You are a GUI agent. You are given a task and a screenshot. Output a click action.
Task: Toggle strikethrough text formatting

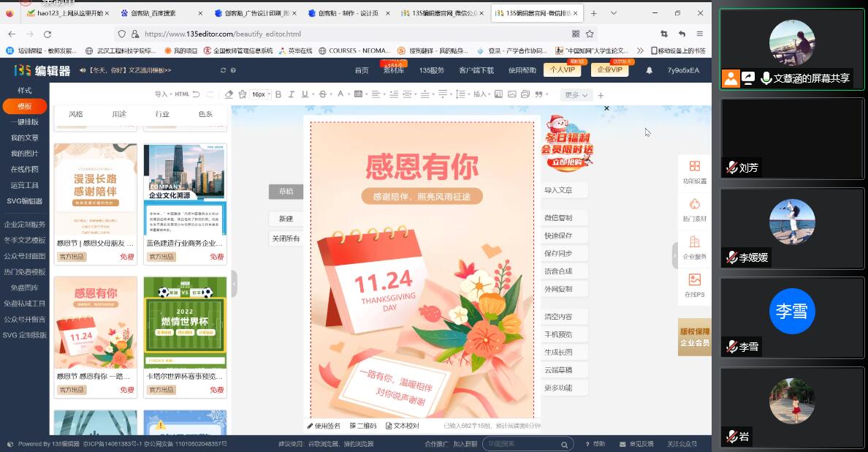click(323, 94)
